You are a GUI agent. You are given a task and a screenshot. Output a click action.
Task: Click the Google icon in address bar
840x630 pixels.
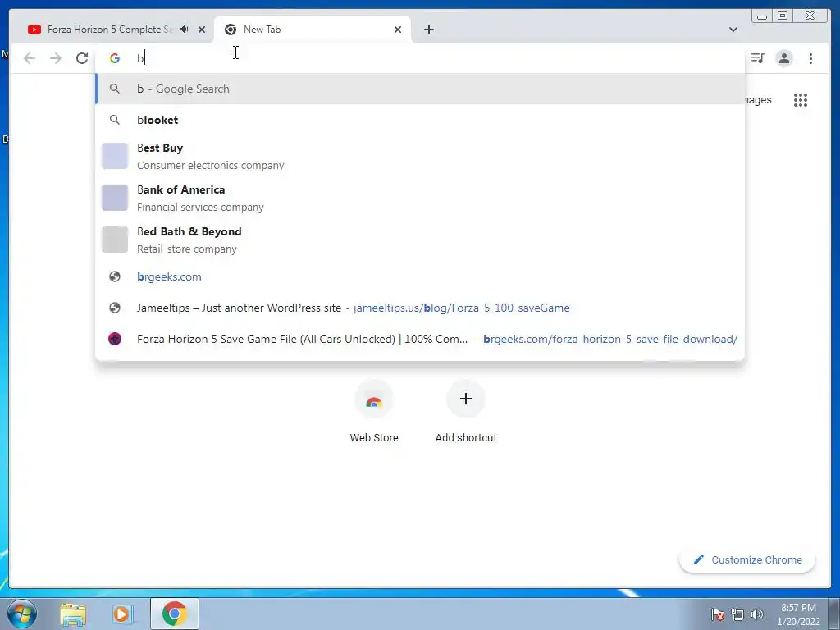[x=115, y=58]
